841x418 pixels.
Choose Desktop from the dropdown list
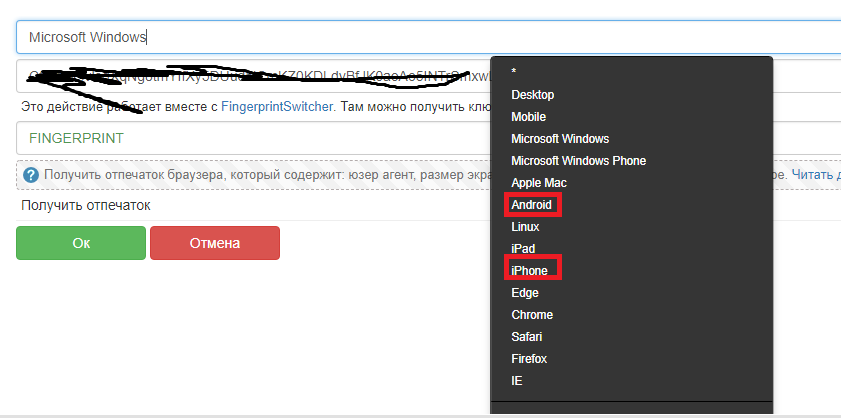tap(532, 94)
